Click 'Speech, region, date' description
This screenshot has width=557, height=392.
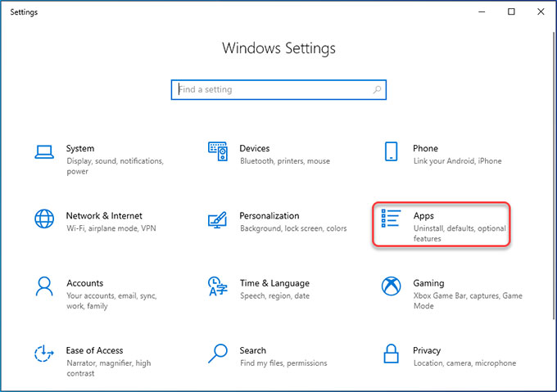274,296
